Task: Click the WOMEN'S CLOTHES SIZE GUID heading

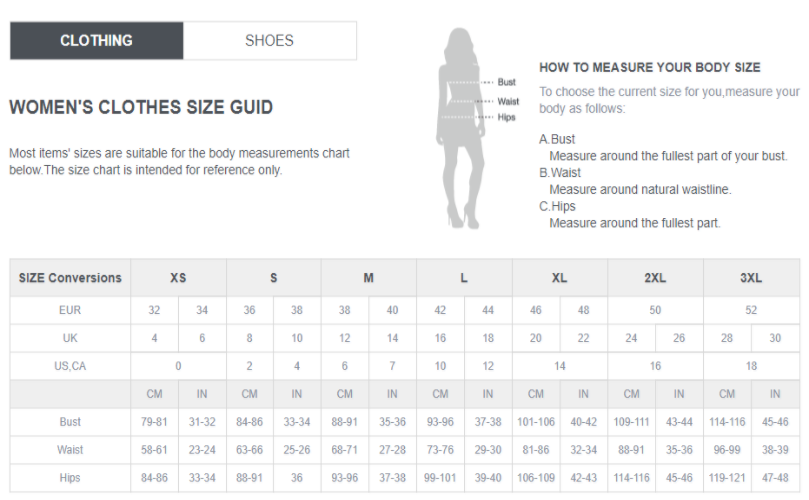Action: [141, 107]
